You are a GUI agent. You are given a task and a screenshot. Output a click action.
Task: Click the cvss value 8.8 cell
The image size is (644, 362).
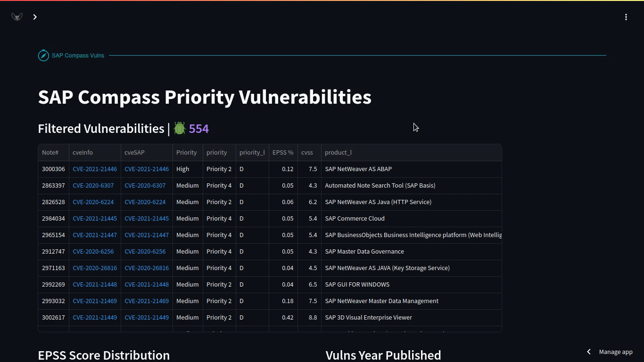[309, 318]
